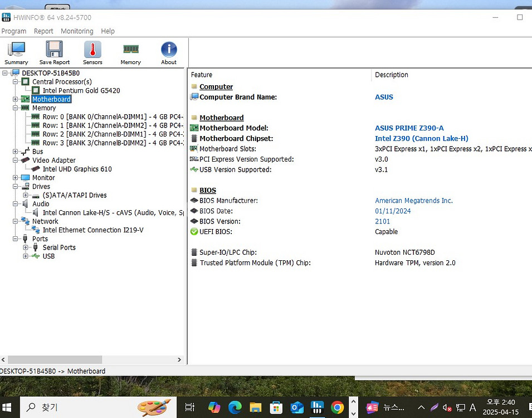The height and width of the screenshot is (418, 532).
Task: Select Intel Ethernet Connection I219-V item
Action: [x=93, y=230]
